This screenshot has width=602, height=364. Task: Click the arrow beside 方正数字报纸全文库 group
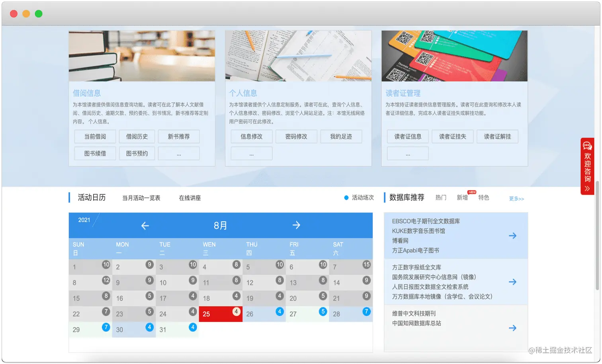click(512, 282)
